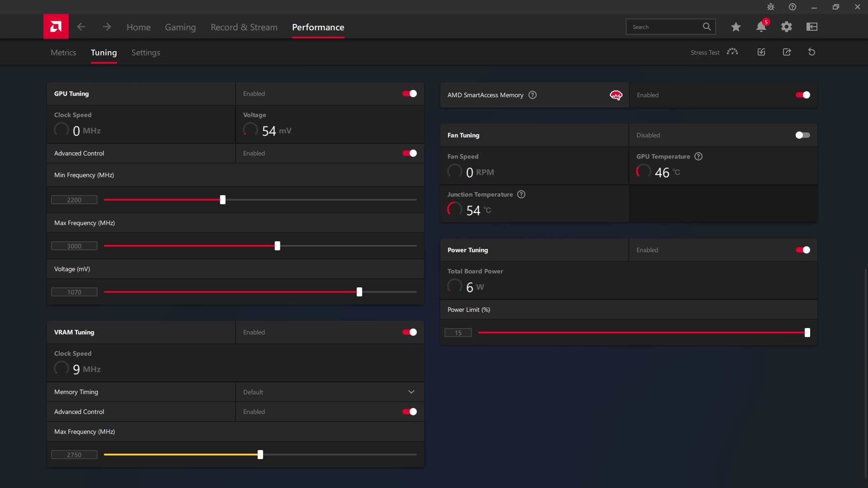Switch to the Metrics tab

63,52
